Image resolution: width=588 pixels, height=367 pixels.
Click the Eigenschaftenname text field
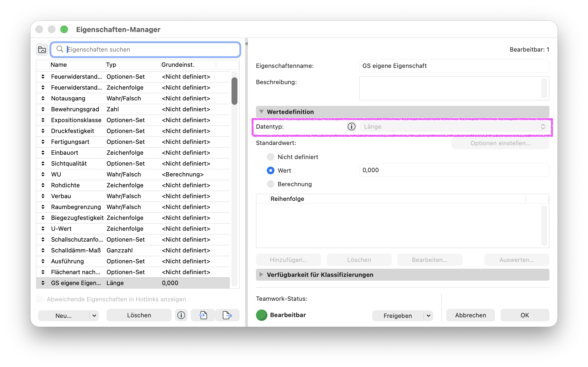click(454, 66)
